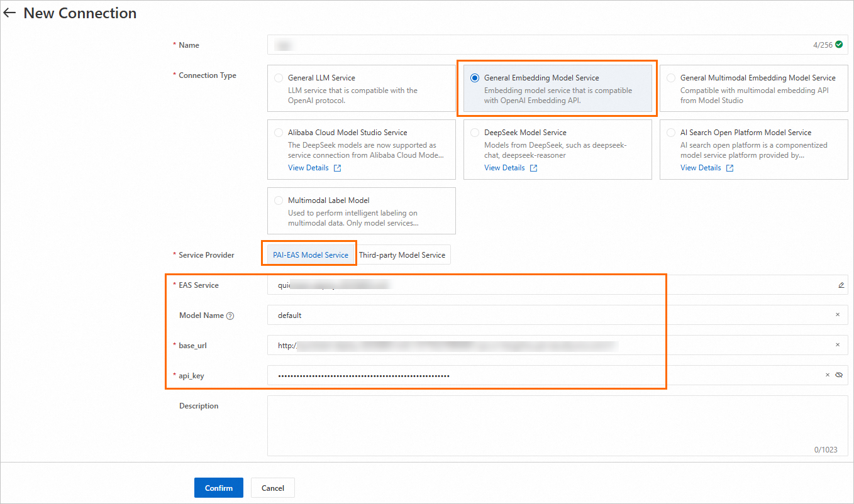Click the back arrow beside New Connection
Viewport: 854px width, 504px height.
(9, 13)
